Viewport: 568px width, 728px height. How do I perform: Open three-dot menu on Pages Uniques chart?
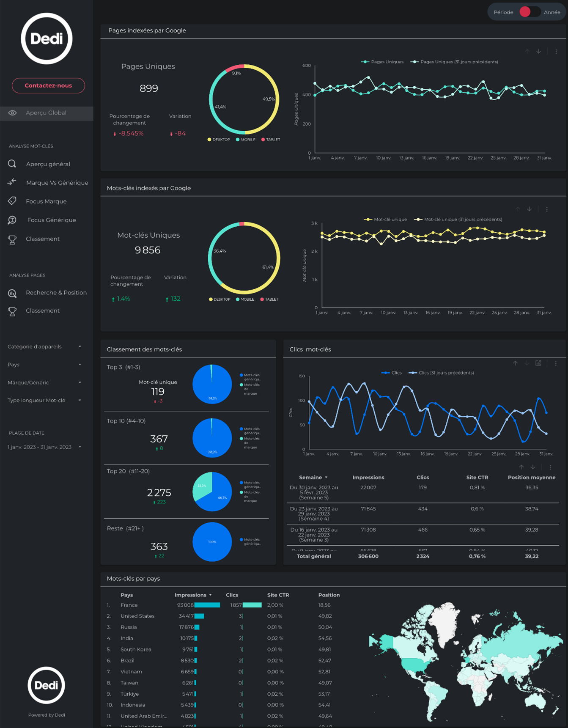pos(556,52)
